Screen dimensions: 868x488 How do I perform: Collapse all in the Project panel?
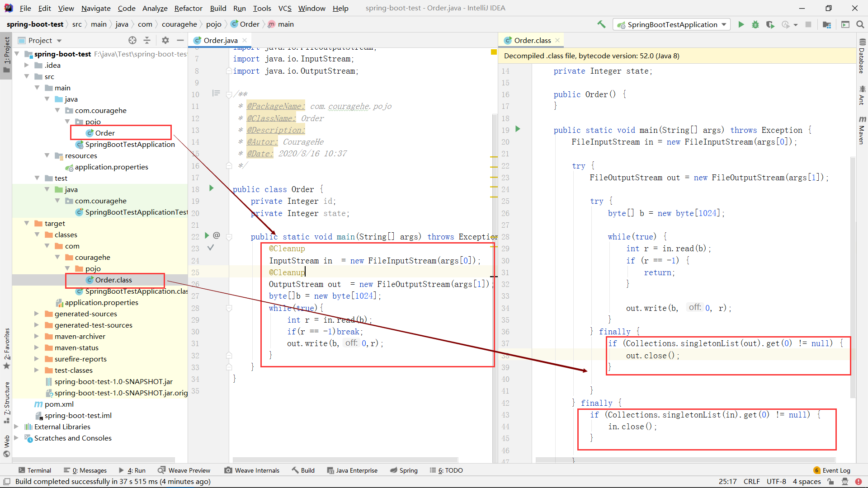tap(147, 40)
